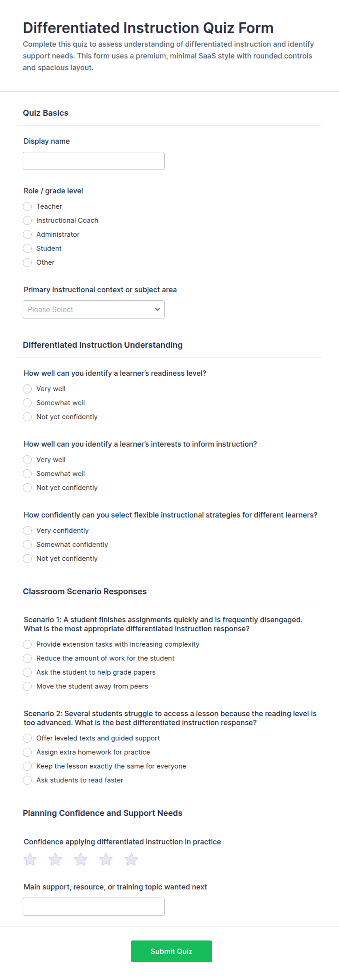Select Very well for readiness level

[27, 389]
